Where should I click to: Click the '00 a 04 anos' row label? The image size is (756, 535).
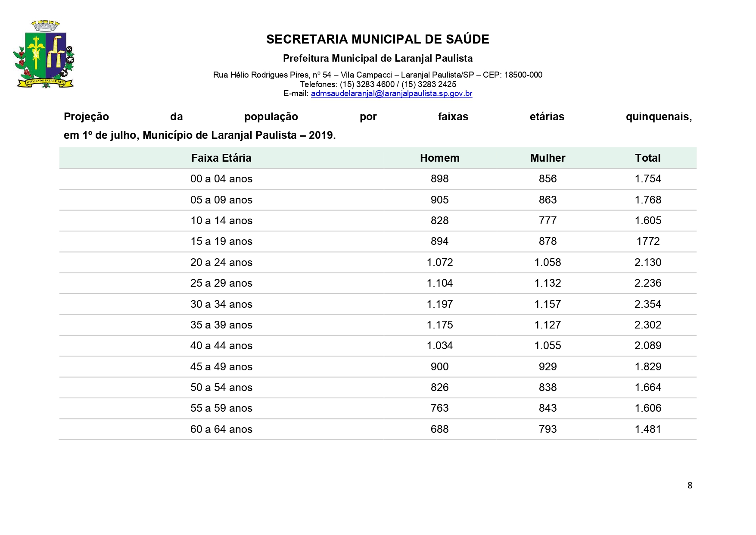[221, 179]
